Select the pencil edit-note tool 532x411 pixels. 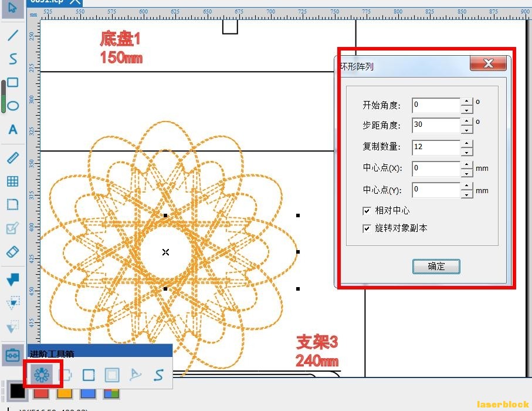click(12, 228)
